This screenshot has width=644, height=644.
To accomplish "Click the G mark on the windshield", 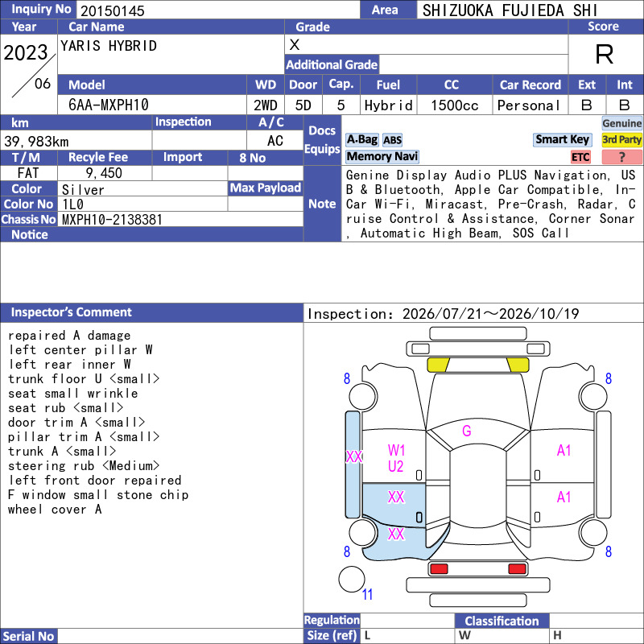I will pos(467,431).
